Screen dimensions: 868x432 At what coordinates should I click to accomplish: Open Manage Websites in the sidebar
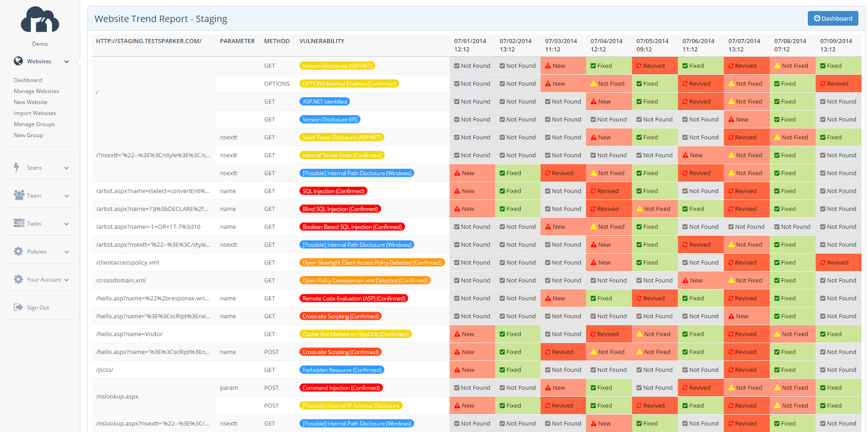(x=36, y=91)
